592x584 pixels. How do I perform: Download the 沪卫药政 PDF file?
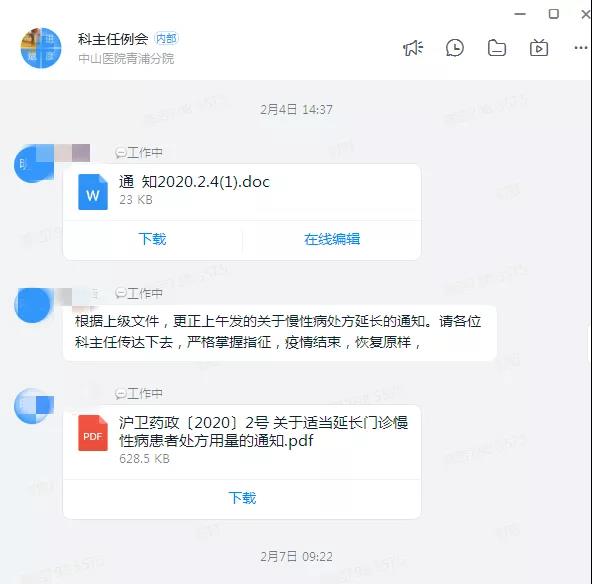(242, 498)
